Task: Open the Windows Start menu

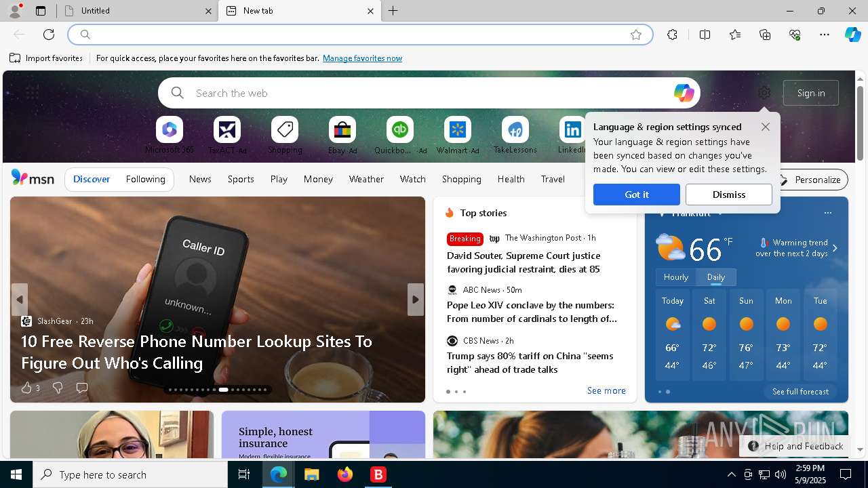Action: tap(16, 474)
